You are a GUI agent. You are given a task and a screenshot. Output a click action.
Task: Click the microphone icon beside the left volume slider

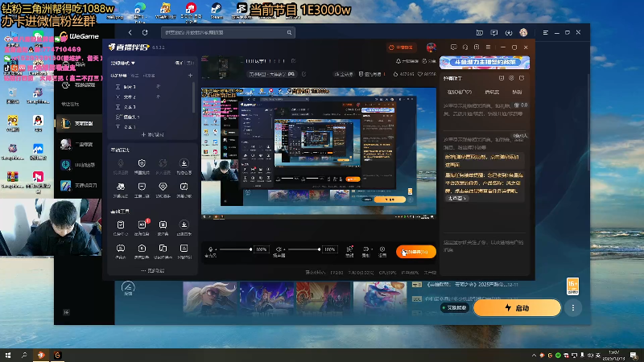(211, 249)
